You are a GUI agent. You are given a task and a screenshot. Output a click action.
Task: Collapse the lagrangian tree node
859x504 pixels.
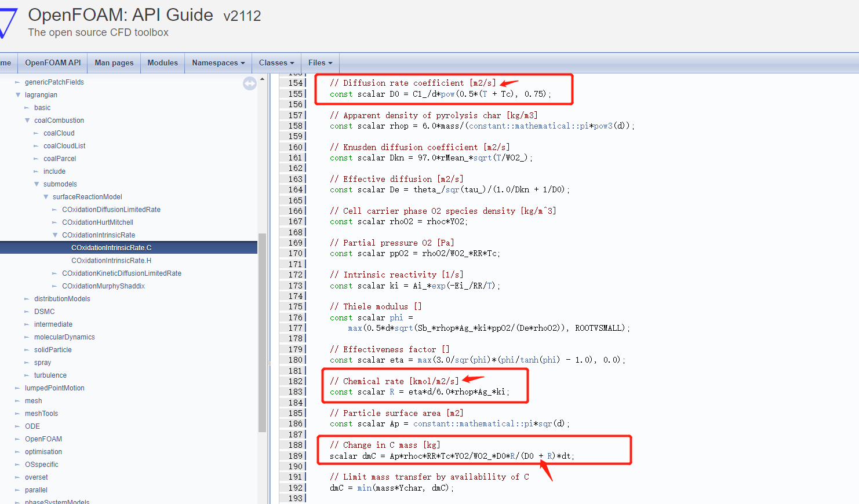click(x=18, y=94)
